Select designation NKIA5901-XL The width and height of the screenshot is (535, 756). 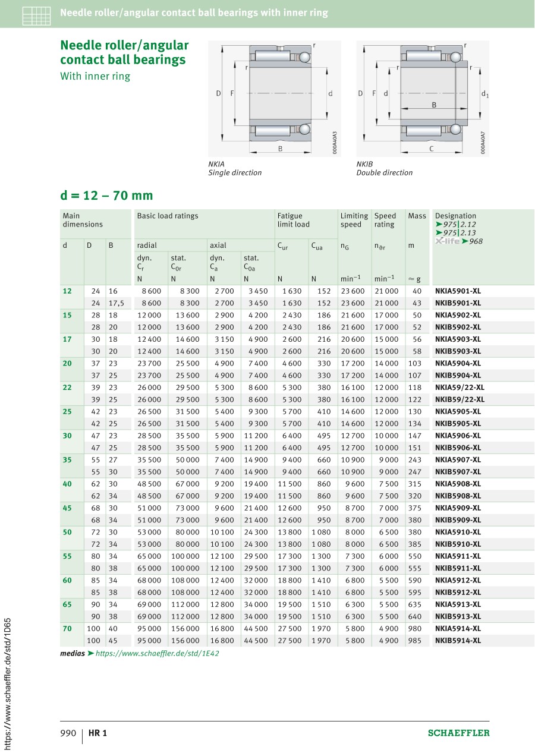click(458, 291)
